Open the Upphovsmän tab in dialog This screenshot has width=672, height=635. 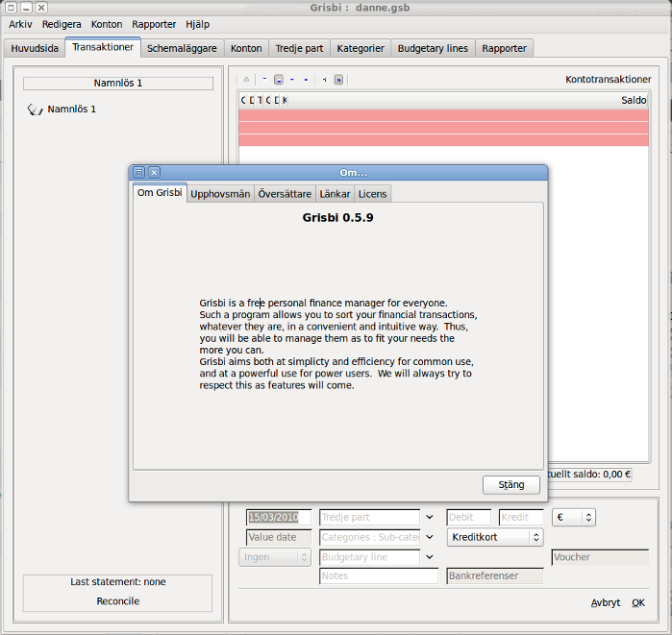[x=220, y=194]
